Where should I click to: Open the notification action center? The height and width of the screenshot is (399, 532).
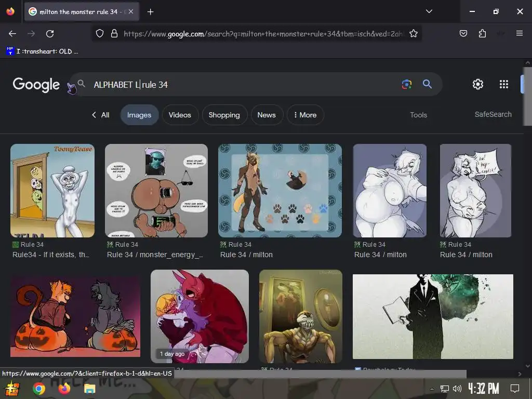tap(515, 389)
